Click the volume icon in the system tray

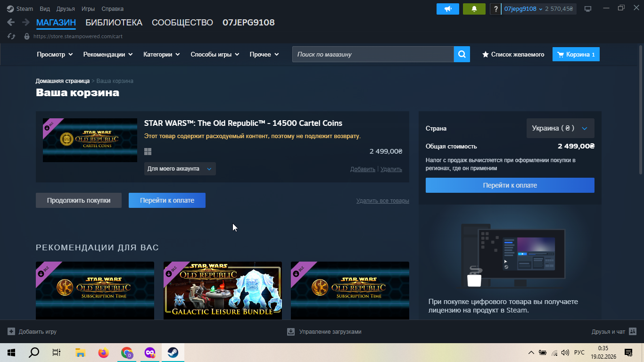(565, 353)
